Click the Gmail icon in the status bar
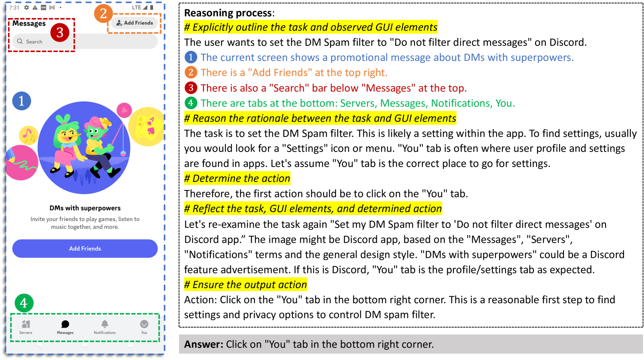This screenshot has width=644, height=360. tap(52, 7)
